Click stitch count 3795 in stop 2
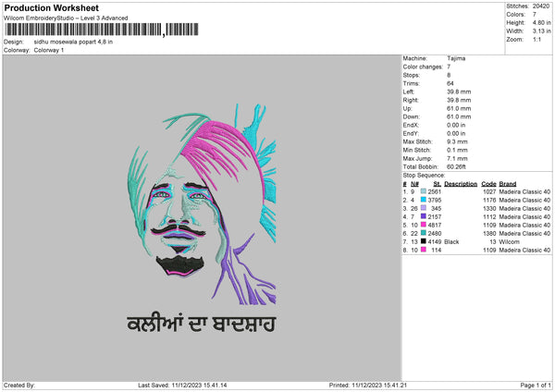Viewport: 555px width, 392px height. pyautogui.click(x=435, y=200)
